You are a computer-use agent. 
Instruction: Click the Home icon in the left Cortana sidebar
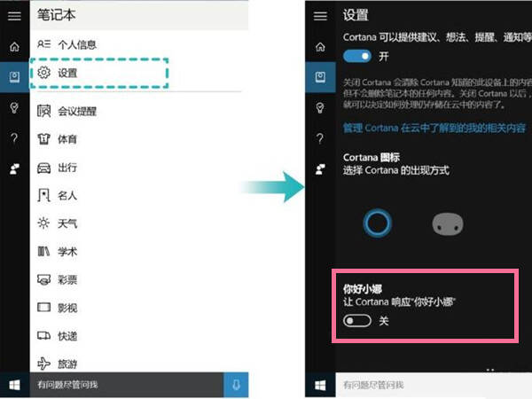(x=14, y=46)
